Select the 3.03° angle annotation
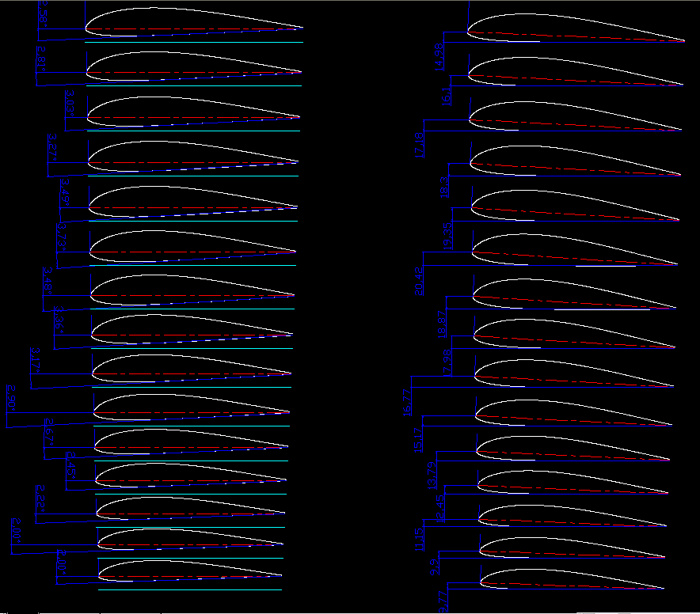Image resolution: width=700 pixels, height=614 pixels. click(70, 104)
